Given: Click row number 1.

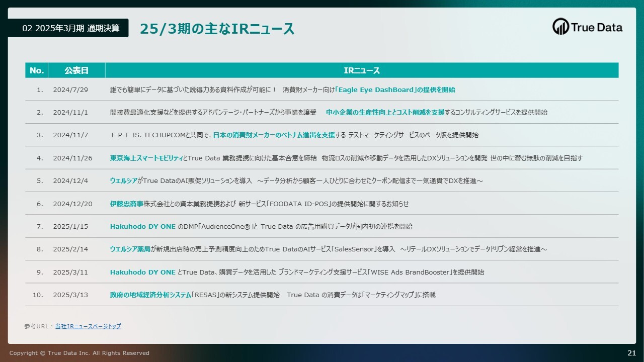Looking at the screenshot, I should [x=40, y=90].
